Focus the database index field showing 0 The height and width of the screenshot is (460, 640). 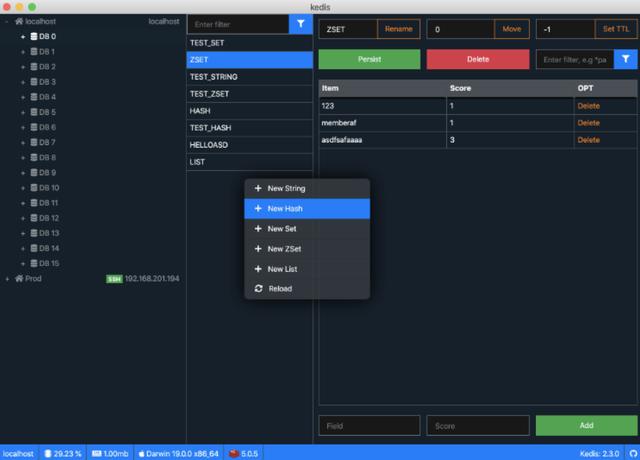[x=460, y=29]
